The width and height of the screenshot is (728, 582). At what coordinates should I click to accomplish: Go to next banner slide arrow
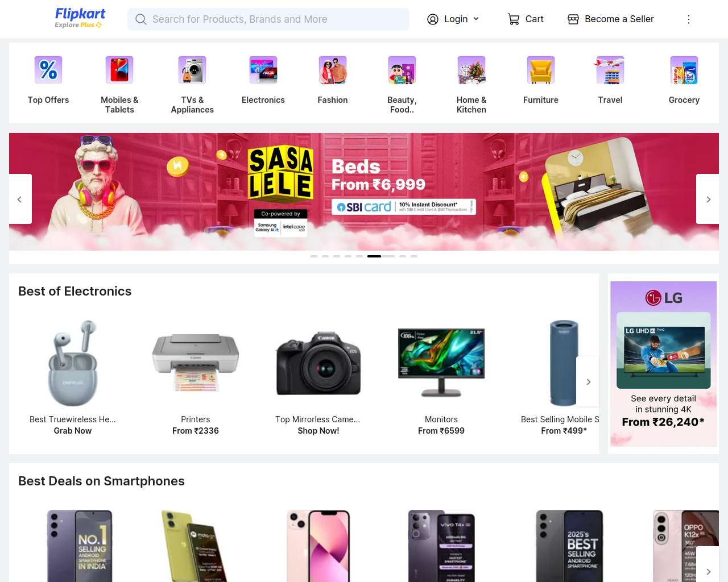[x=708, y=199]
